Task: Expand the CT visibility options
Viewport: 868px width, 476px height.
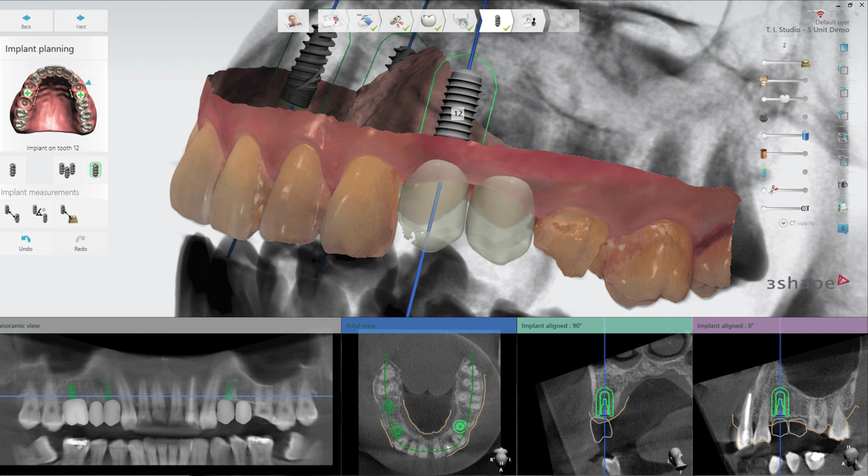Action: point(783,223)
